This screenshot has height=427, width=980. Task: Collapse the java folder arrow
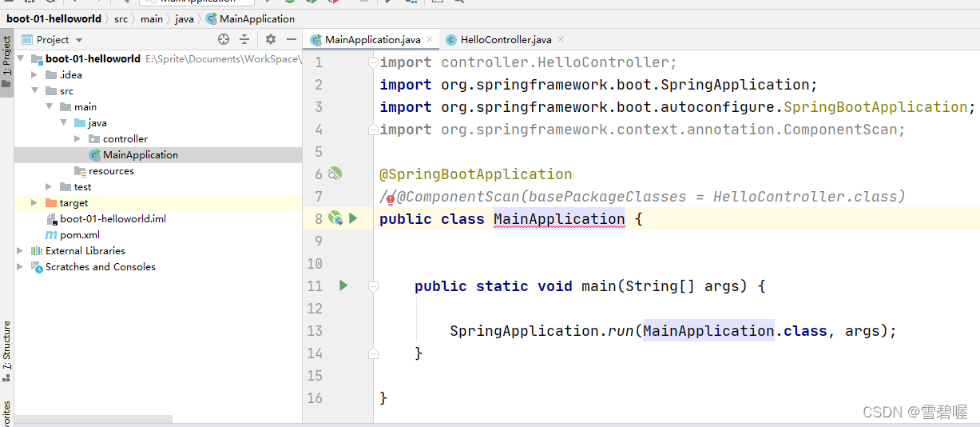pos(63,122)
